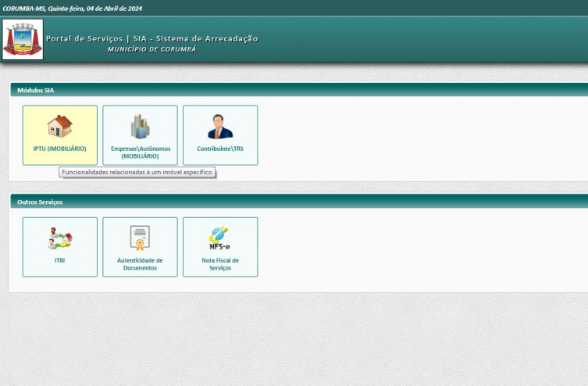Click the Módulos SIA section header
This screenshot has height=386, width=588.
point(35,91)
